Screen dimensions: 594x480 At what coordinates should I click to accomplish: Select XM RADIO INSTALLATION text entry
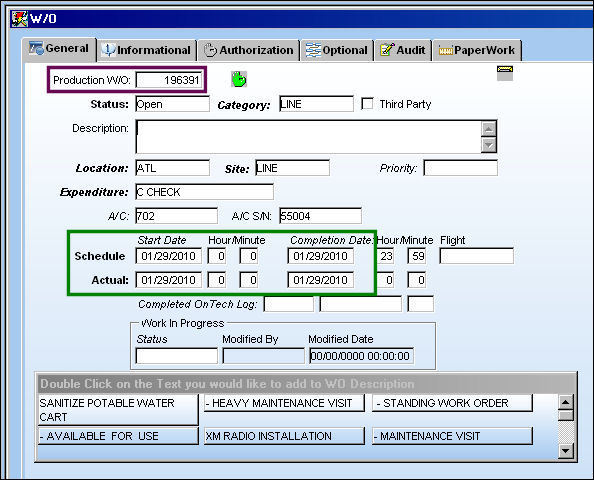[284, 436]
